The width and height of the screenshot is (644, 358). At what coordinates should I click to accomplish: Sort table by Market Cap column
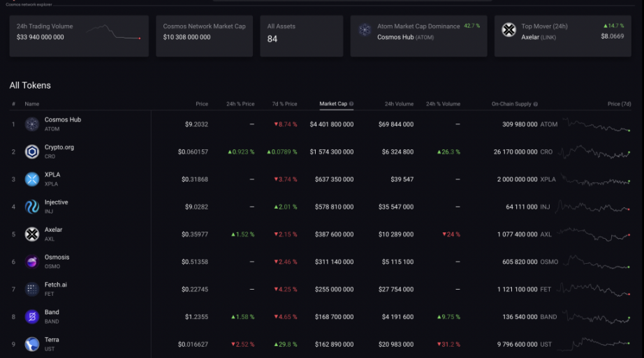333,104
